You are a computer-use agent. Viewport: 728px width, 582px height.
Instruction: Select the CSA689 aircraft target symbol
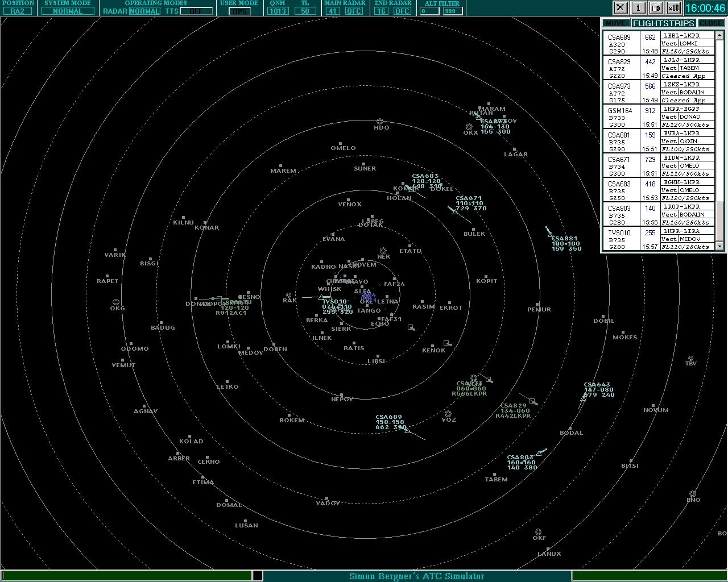point(407,430)
